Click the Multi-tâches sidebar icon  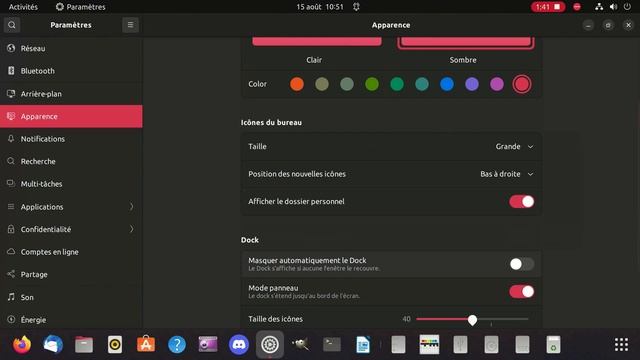11,184
